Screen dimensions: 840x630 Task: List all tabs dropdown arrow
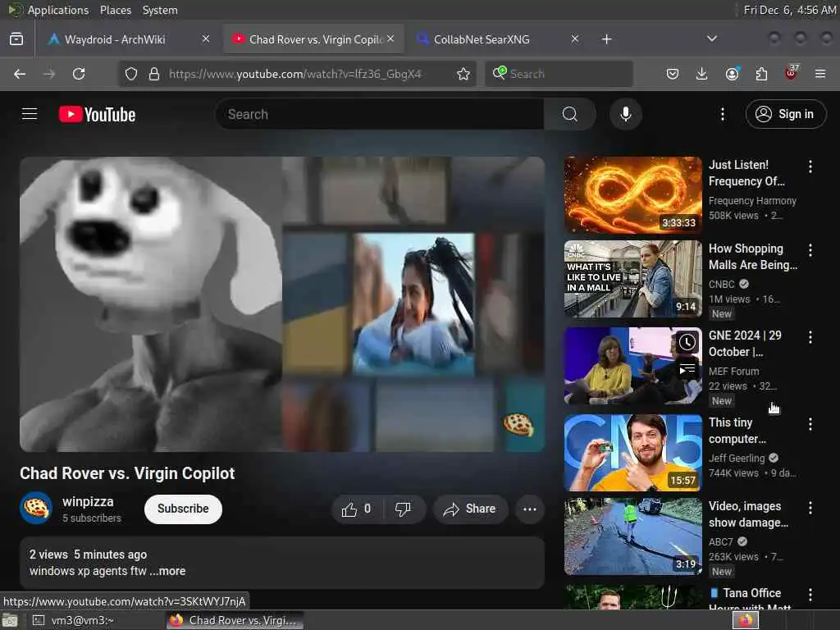(x=711, y=39)
